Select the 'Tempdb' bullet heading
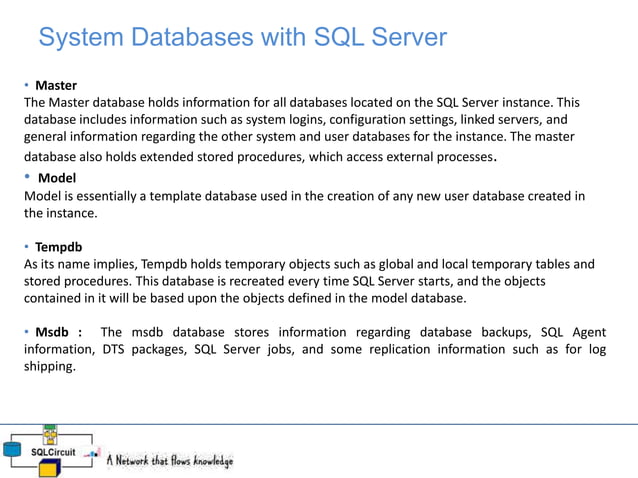This screenshot has width=638, height=478. pos(59,247)
